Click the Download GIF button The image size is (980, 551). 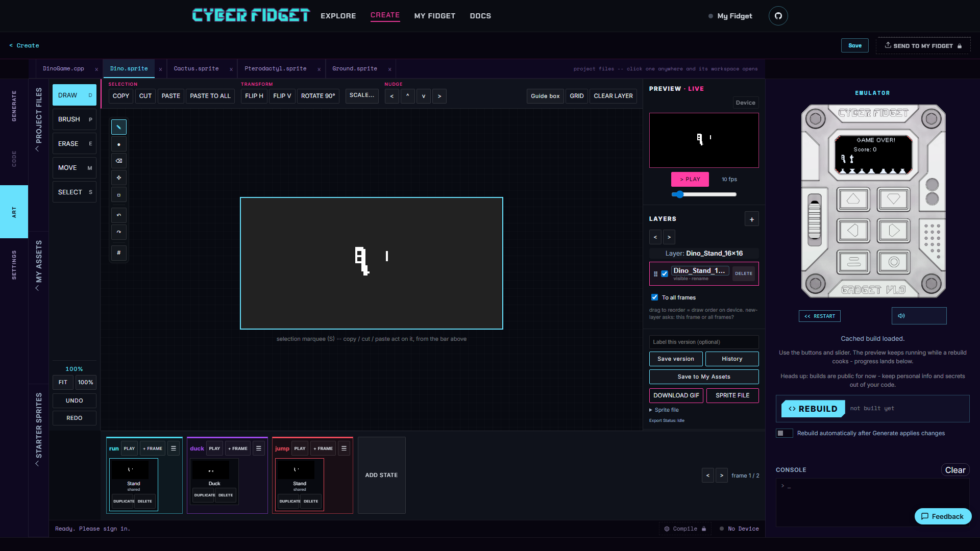[x=676, y=395]
